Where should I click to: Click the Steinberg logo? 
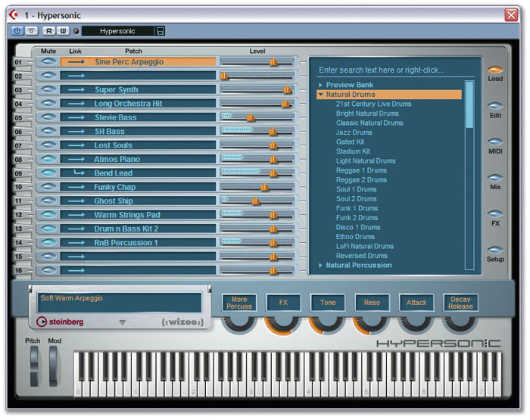coord(60,322)
